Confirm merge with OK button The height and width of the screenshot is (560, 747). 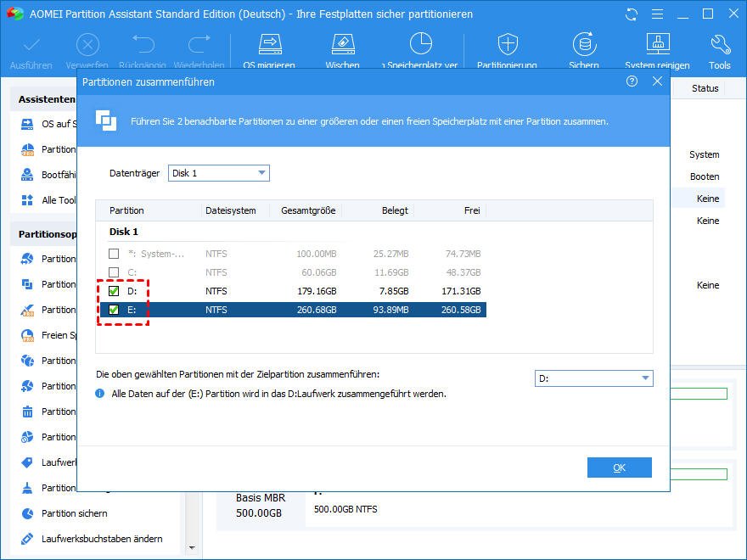pos(619,468)
